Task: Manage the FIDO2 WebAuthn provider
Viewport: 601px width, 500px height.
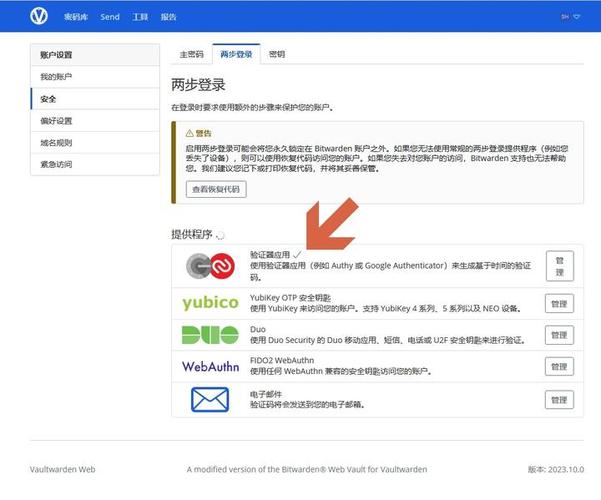Action: [x=559, y=366]
